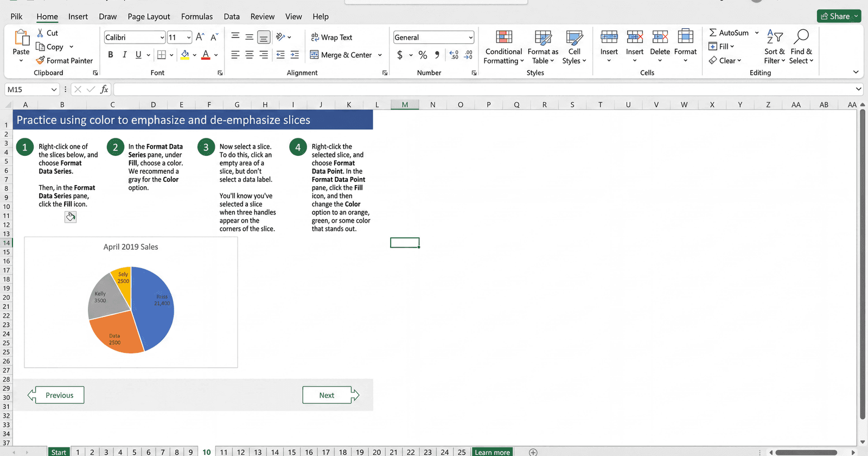Toggle Wrap Text
The width and height of the screenshot is (868, 456).
pos(331,37)
